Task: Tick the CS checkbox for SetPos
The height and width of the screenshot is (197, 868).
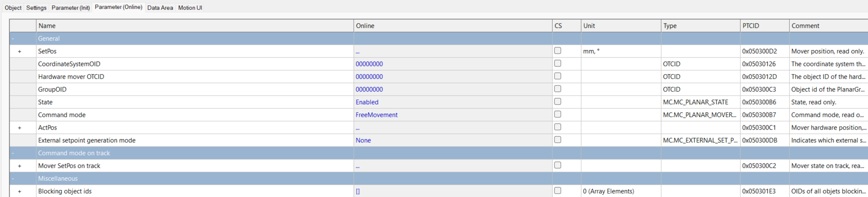Action: (557, 51)
